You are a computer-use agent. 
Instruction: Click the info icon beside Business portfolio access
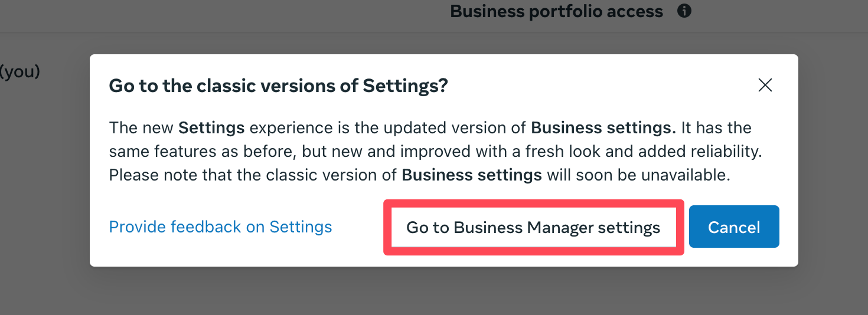tap(684, 11)
